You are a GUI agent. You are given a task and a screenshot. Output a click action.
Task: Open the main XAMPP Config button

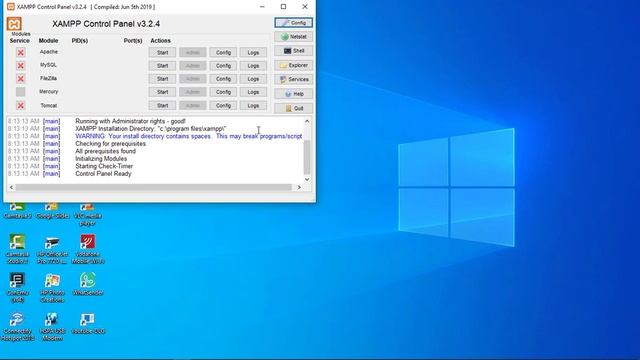[x=293, y=23]
